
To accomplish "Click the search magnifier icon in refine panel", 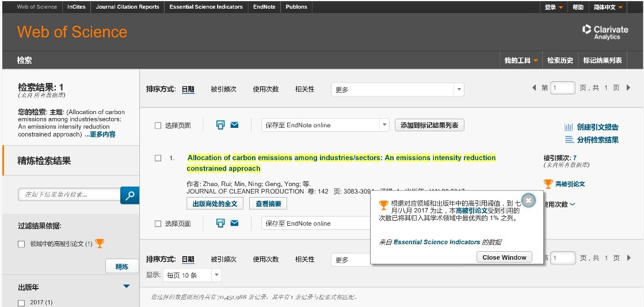I will [x=130, y=195].
